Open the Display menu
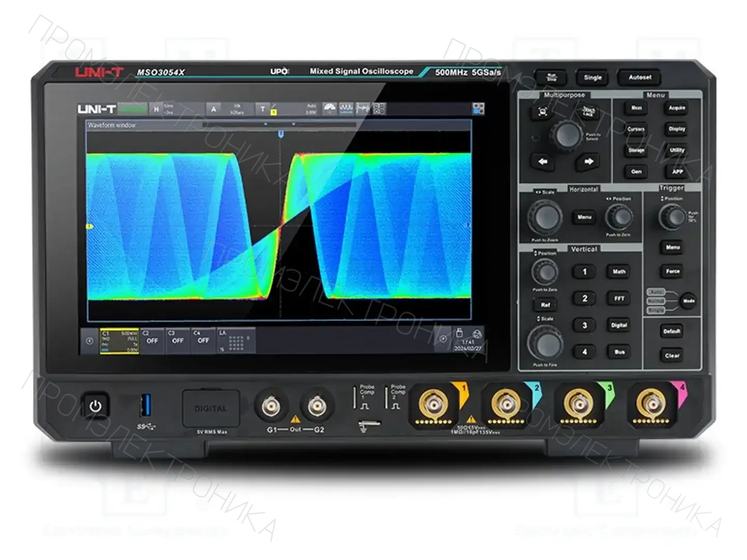This screenshot has height=560, width=747. point(677,129)
